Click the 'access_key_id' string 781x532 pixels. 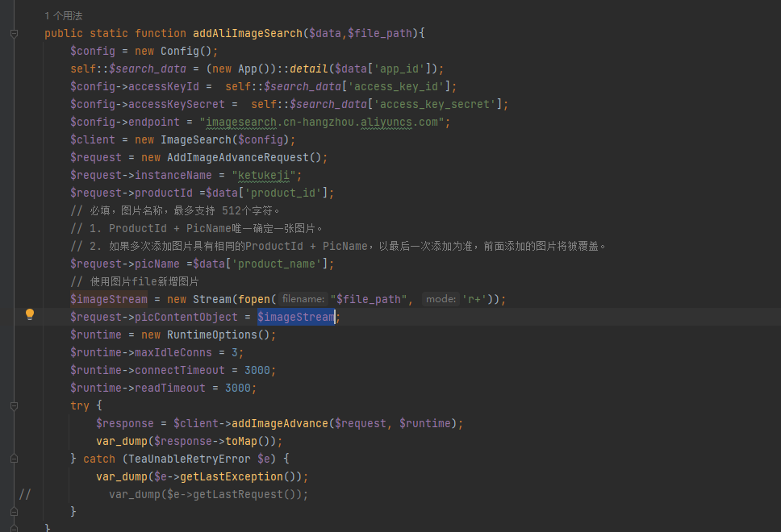click(x=395, y=86)
